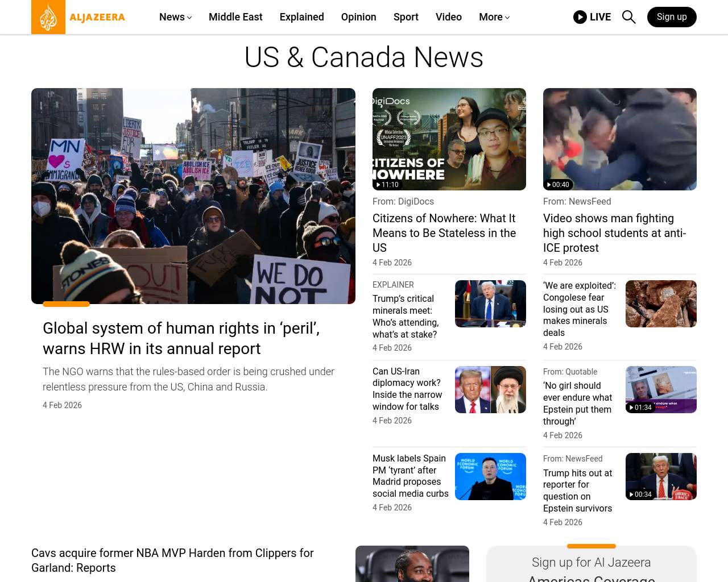This screenshot has width=728, height=582.
Task: Play the 00:34 Trump reporter video
Action: pyautogui.click(x=661, y=476)
